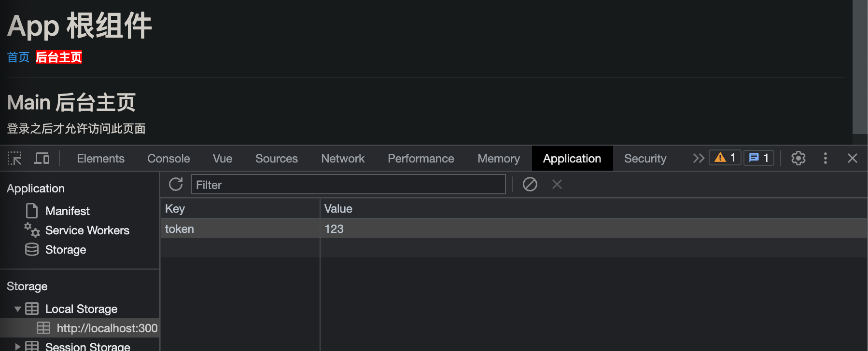The image size is (868, 351).
Task: Switch to the Network tab
Action: coord(343,159)
